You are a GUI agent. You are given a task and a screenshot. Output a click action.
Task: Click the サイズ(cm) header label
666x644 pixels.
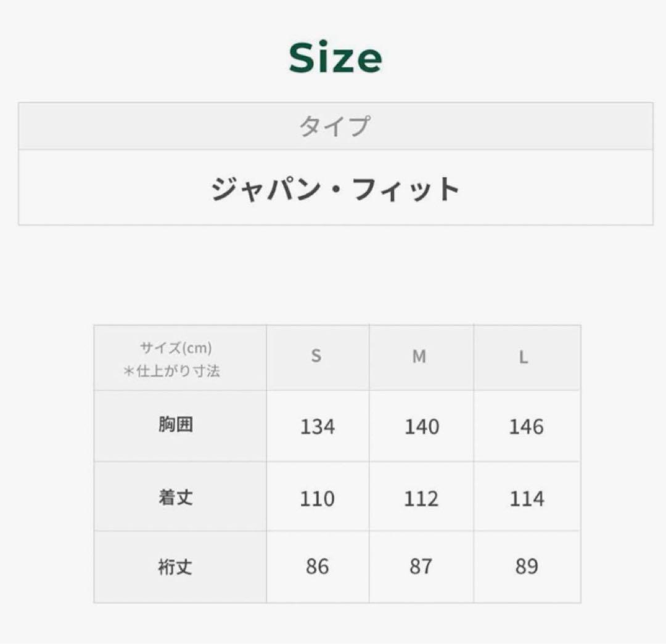click(176, 348)
